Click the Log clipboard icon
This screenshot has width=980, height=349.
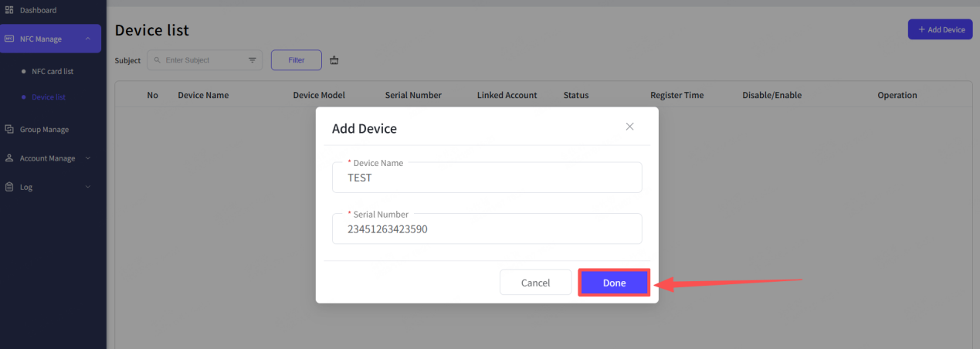pyautogui.click(x=9, y=187)
